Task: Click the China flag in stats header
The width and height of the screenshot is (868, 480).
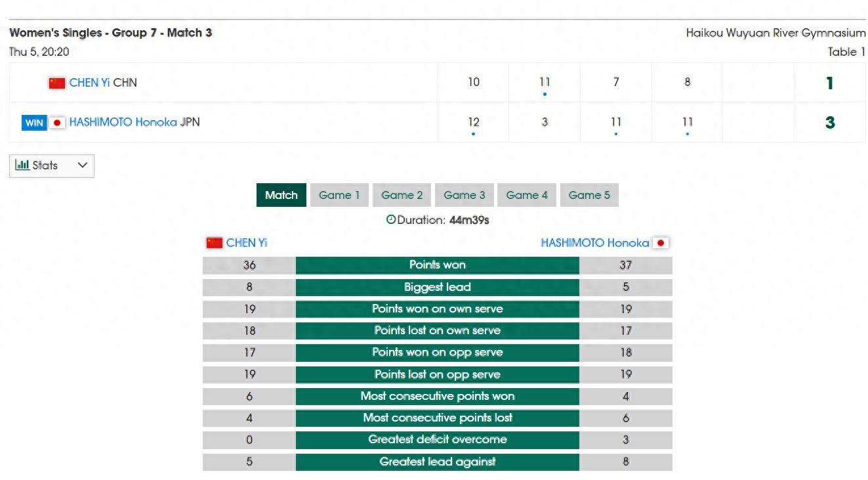Action: pos(215,243)
